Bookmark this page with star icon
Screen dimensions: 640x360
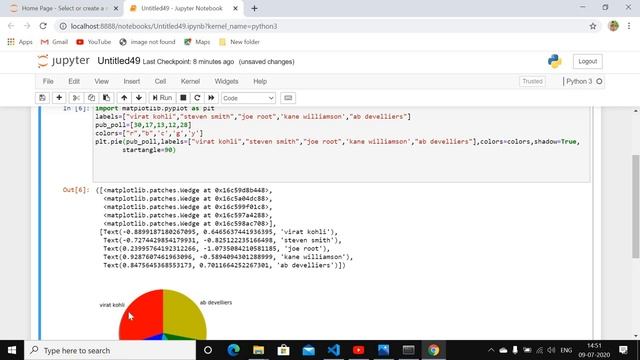click(x=593, y=26)
